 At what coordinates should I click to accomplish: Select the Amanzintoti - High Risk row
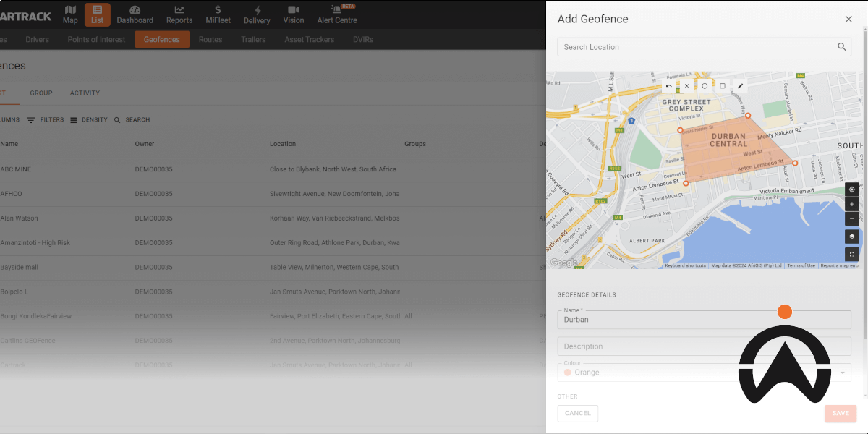[x=273, y=243]
